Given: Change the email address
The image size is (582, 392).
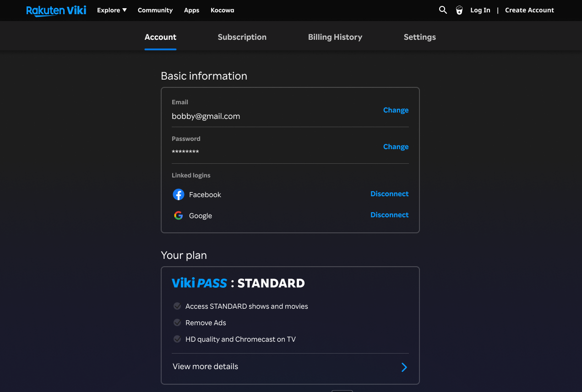Looking at the screenshot, I should pyautogui.click(x=396, y=110).
